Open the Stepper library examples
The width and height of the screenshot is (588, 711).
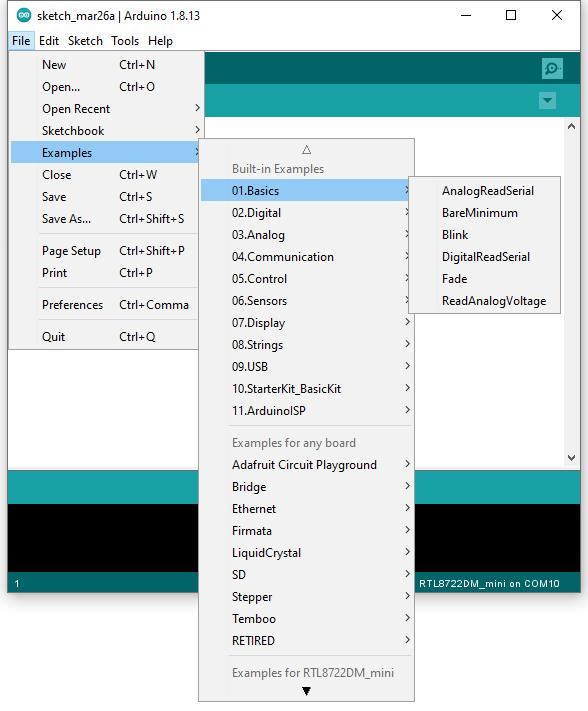pyautogui.click(x=306, y=596)
